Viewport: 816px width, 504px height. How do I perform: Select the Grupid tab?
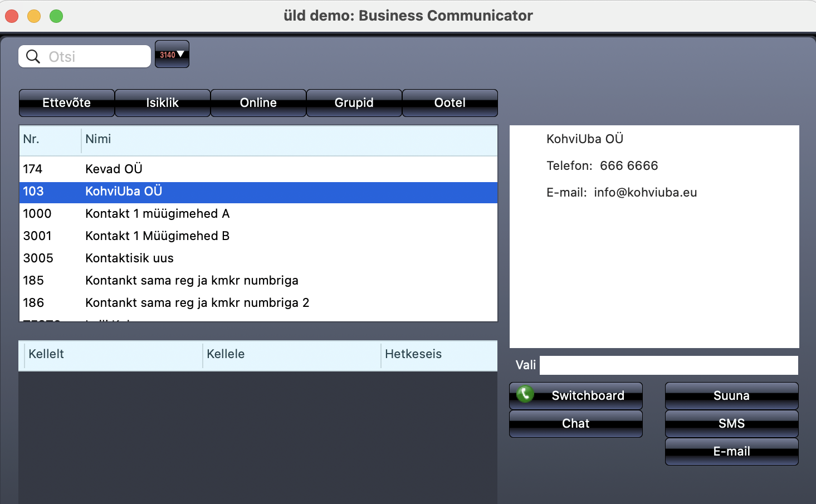tap(354, 103)
